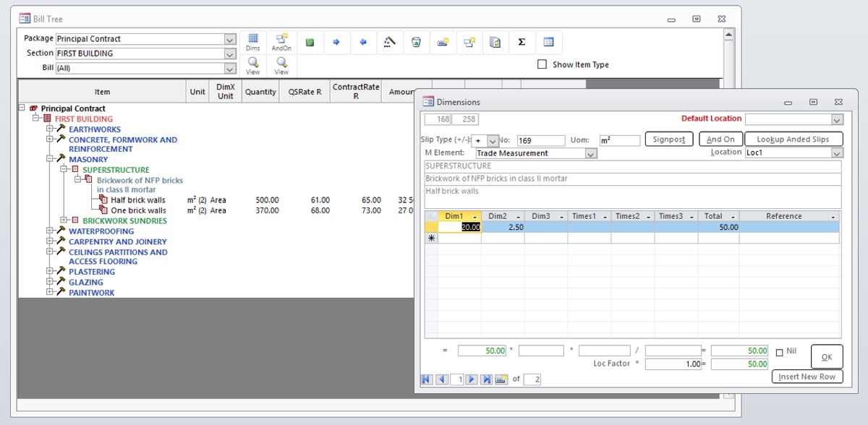Click the table grid icon after Sigma

point(548,42)
